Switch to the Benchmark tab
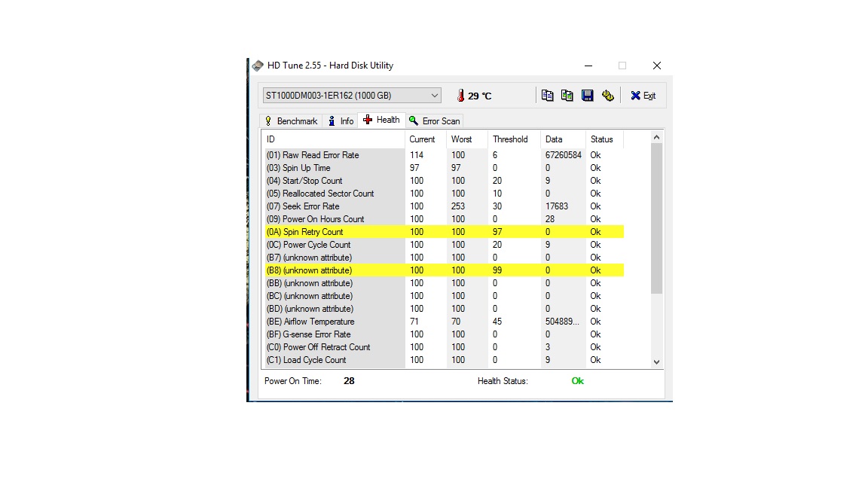Image resolution: width=868 pixels, height=488 pixels. pyautogui.click(x=291, y=121)
